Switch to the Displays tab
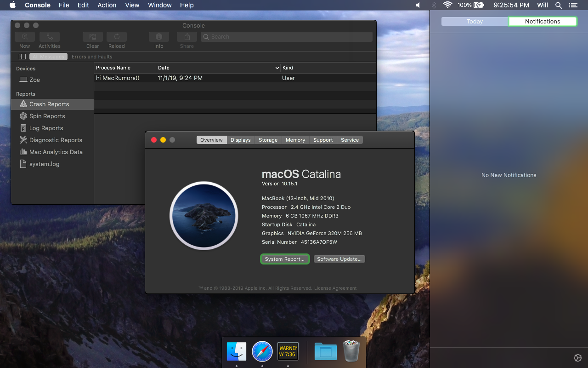This screenshot has height=368, width=588. pos(241,140)
